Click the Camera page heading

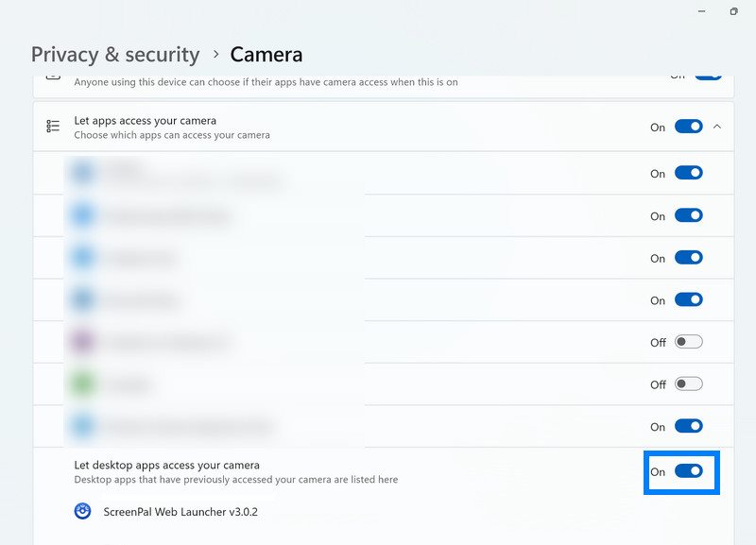point(266,55)
